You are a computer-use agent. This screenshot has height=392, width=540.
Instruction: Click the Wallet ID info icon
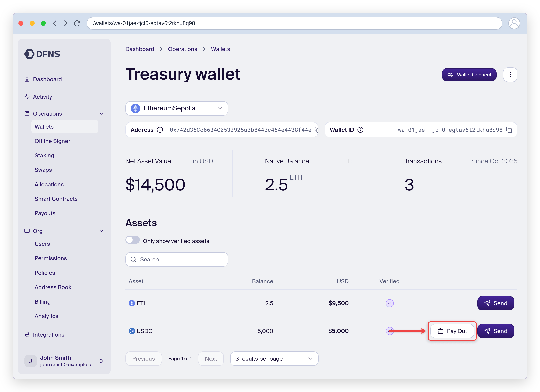coord(360,130)
